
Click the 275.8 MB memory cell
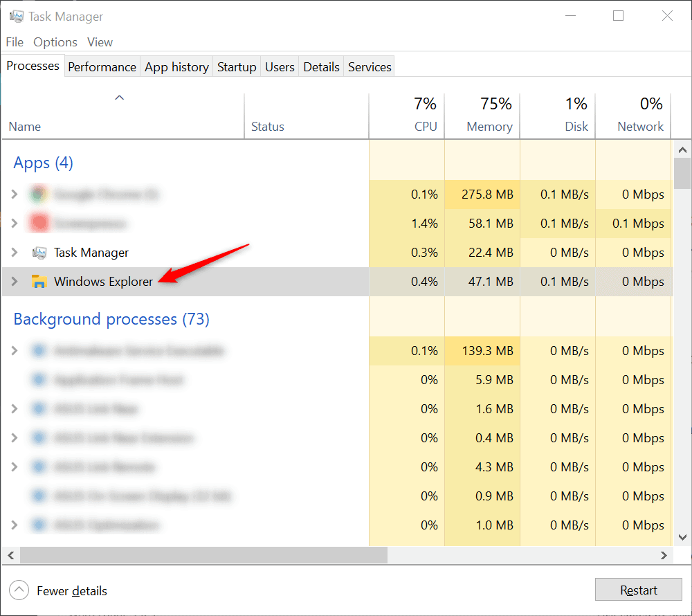[482, 194]
